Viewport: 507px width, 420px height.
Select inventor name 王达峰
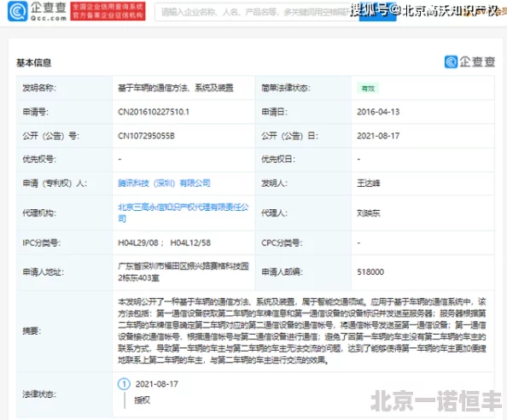point(368,184)
